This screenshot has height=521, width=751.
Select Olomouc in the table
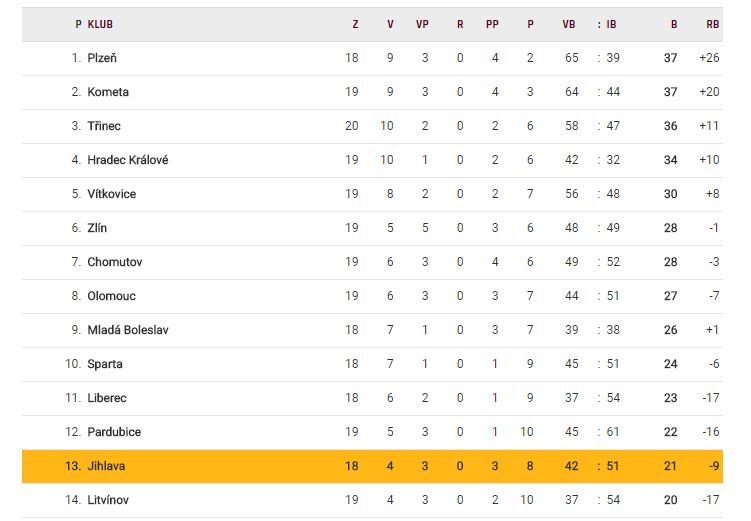click(112, 296)
